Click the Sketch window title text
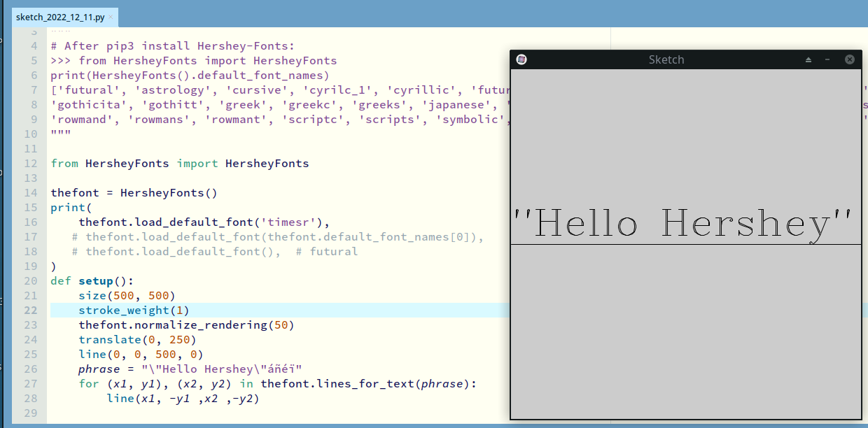Image resolution: width=868 pixels, height=428 pixels. (666, 60)
